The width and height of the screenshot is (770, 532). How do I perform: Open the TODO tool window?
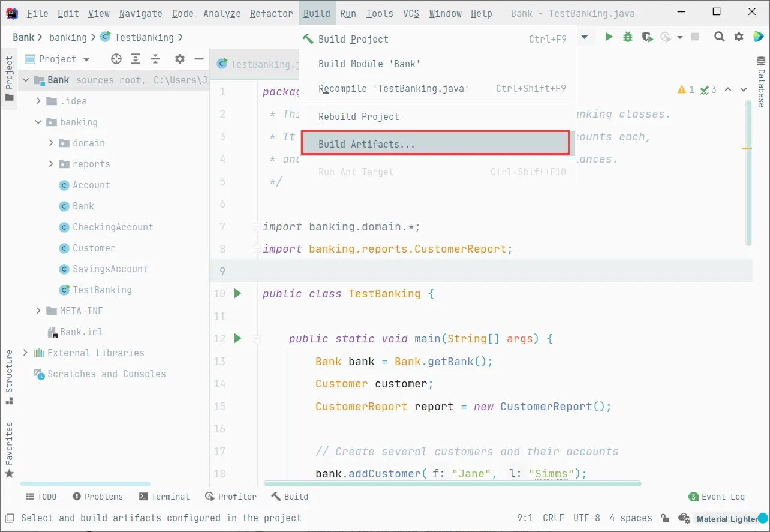coord(41,497)
